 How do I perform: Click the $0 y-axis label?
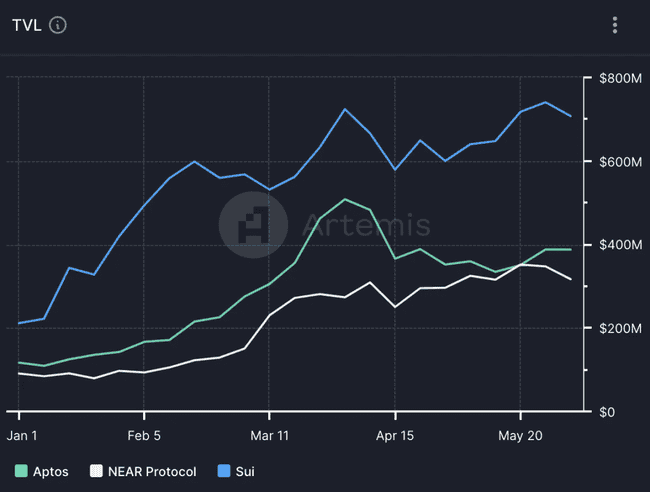point(606,411)
